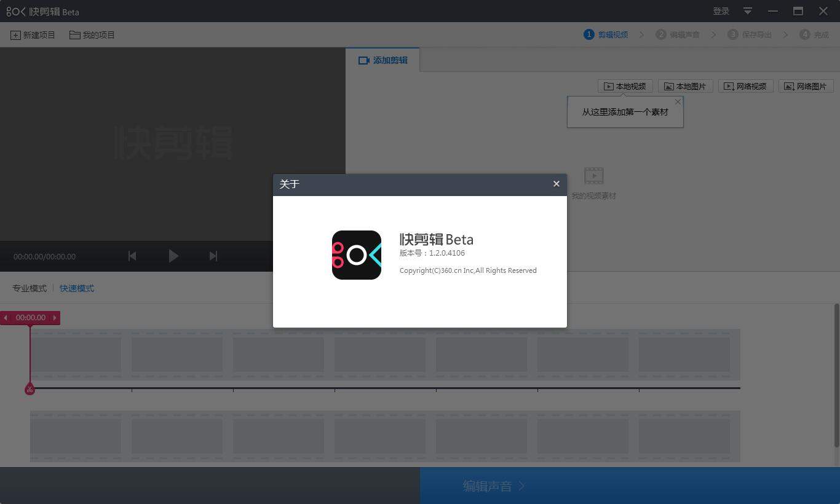Click the left arrow on the 00:00.00 marker
The image size is (840, 504).
[x=6, y=318]
